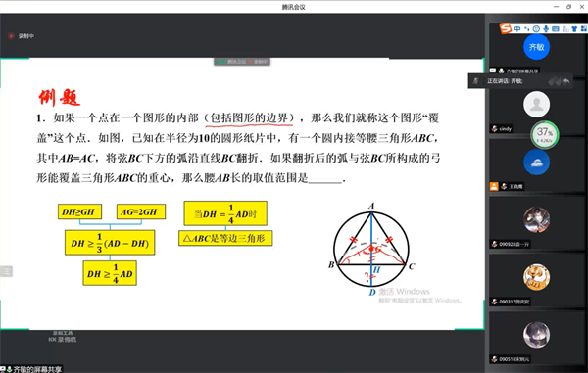Click the DH≥GH yellow box
This screenshot has height=373, width=588.
(x=79, y=211)
